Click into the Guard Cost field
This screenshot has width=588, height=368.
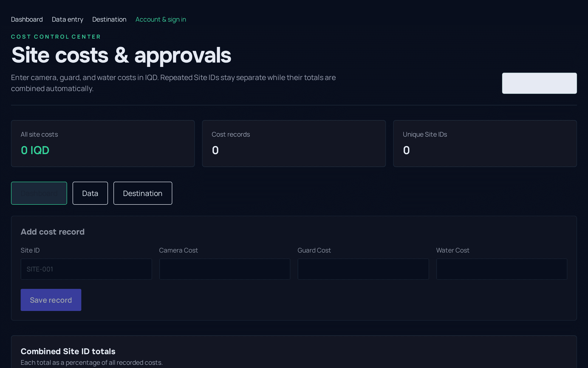[x=363, y=269]
